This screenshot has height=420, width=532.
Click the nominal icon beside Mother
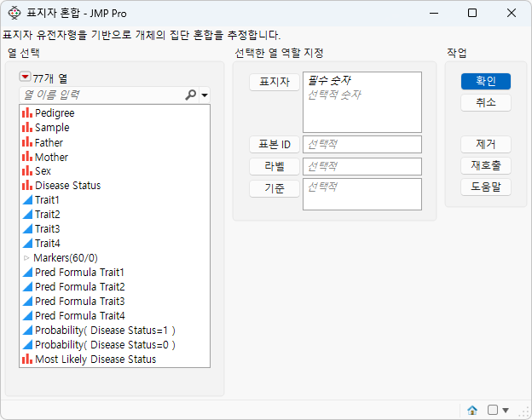[27, 157]
